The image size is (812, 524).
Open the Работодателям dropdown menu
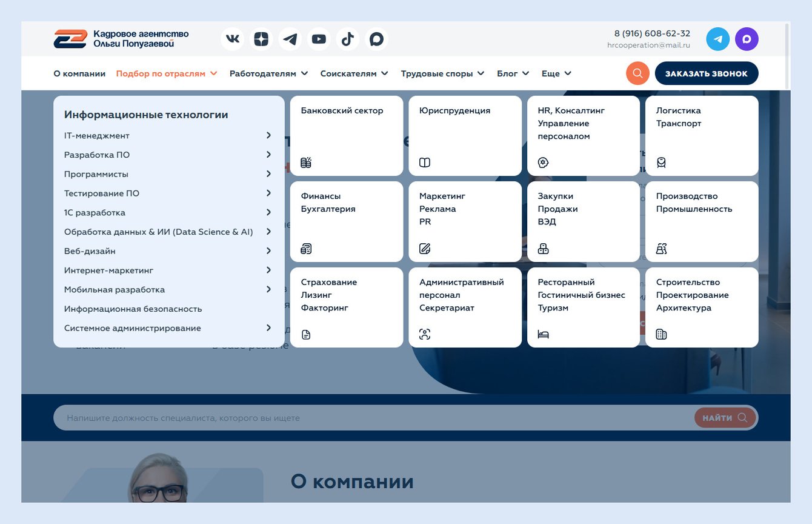(x=268, y=73)
